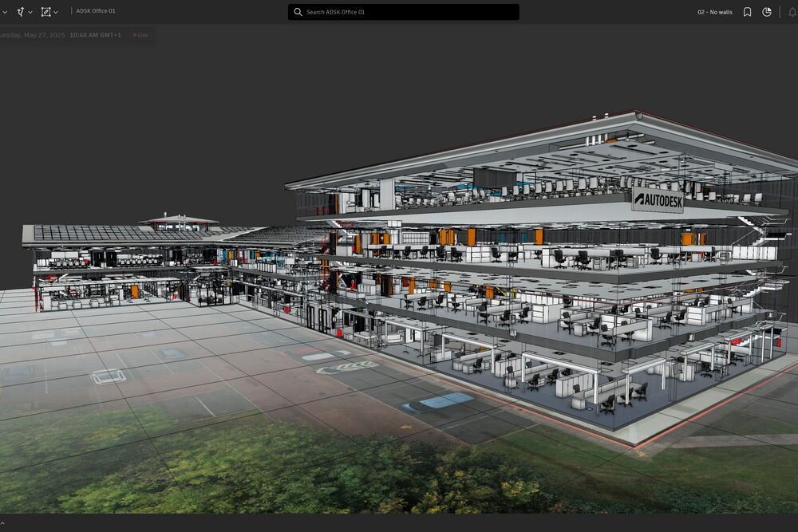Click the 10:46 AM GMT+1 time
The width and height of the screenshot is (798, 532).
pos(95,35)
